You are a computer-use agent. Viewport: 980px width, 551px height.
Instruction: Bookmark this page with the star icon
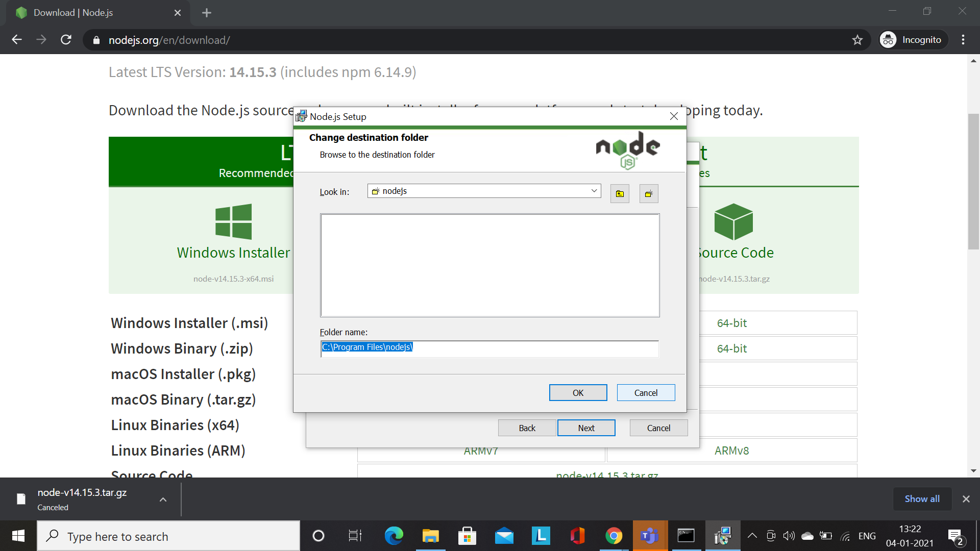[x=857, y=40]
